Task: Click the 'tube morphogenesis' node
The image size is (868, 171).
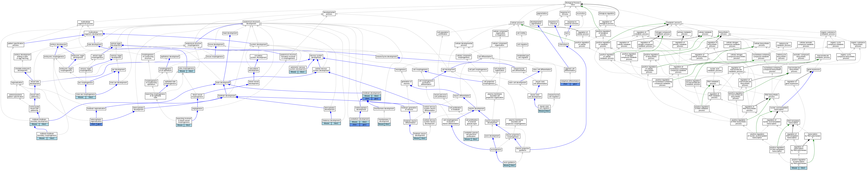Action: click(186, 70)
